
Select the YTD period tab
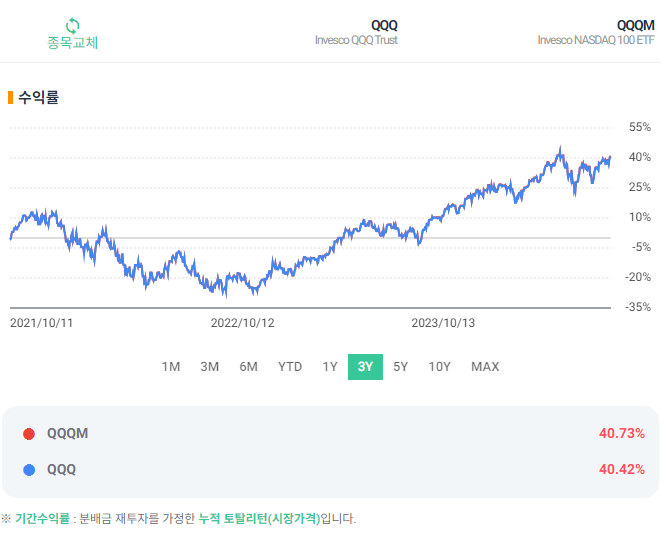(290, 366)
